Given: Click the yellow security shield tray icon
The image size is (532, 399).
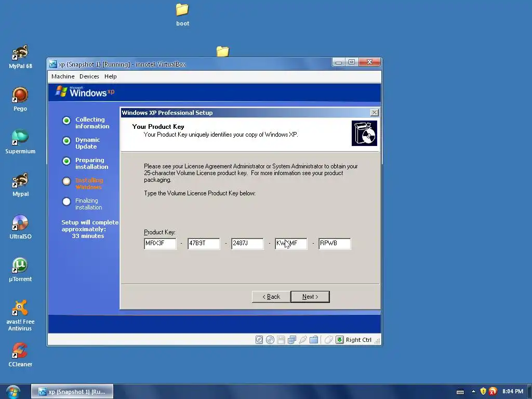Looking at the screenshot, I should 483,392.
